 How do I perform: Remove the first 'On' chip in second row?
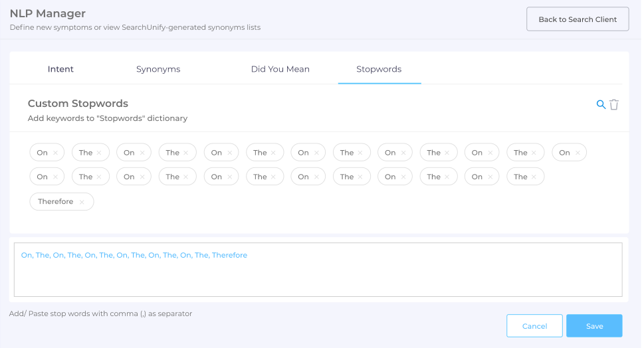point(56,177)
